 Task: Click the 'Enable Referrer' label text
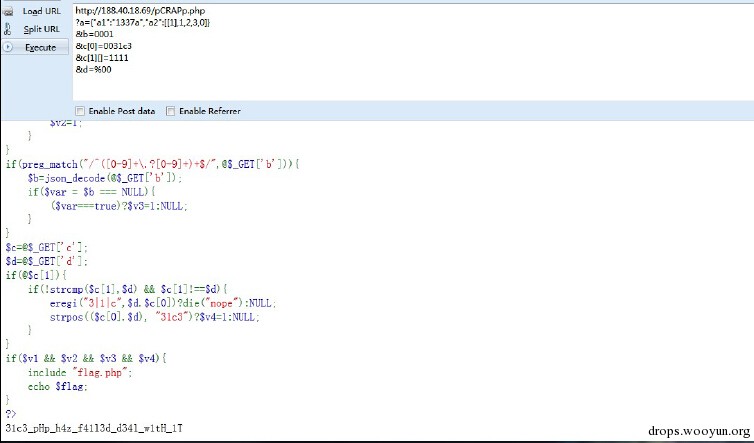tap(210, 111)
